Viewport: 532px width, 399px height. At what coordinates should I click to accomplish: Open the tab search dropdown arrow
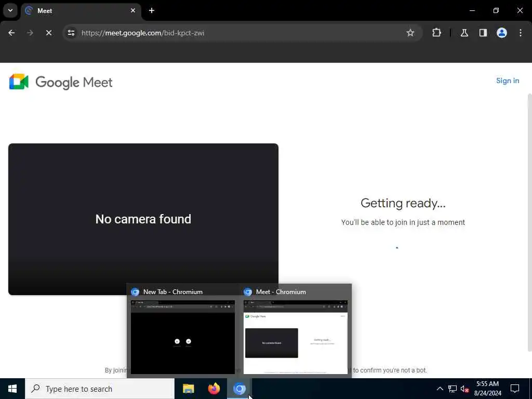click(10, 10)
